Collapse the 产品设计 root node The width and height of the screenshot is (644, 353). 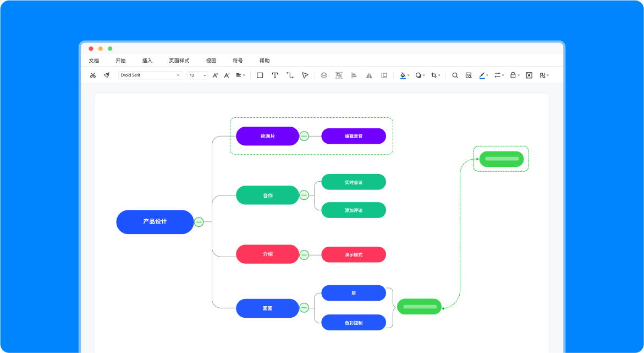[x=199, y=222]
